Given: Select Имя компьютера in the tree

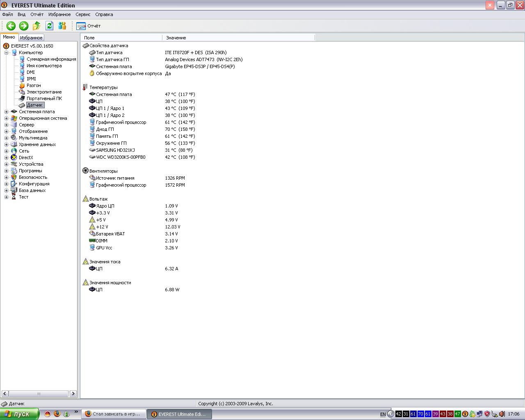Looking at the screenshot, I should point(44,66).
